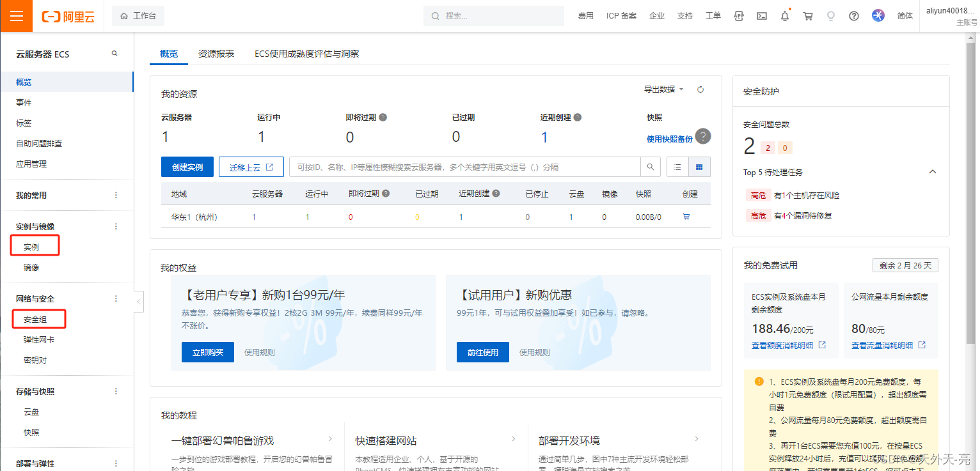
Task: Open 有1个主机存在风险 task
Action: point(807,196)
